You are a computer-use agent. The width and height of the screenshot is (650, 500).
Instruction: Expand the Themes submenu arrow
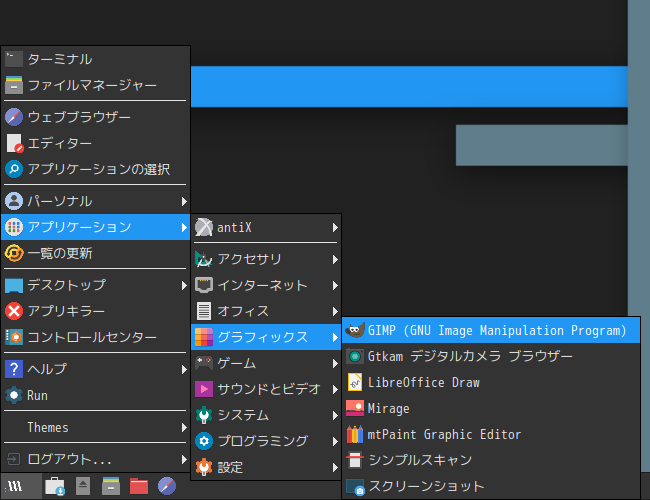184,427
